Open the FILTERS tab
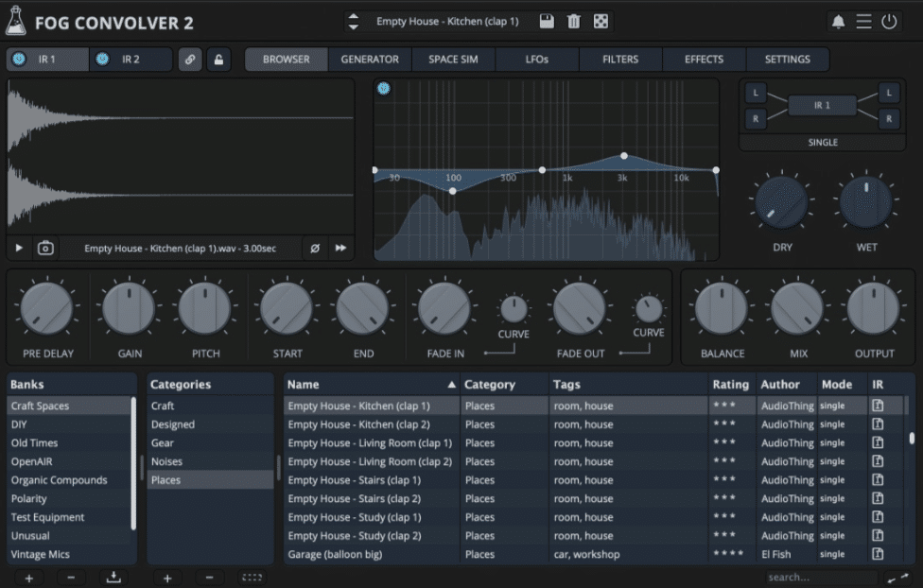The height and width of the screenshot is (588, 923). click(620, 60)
